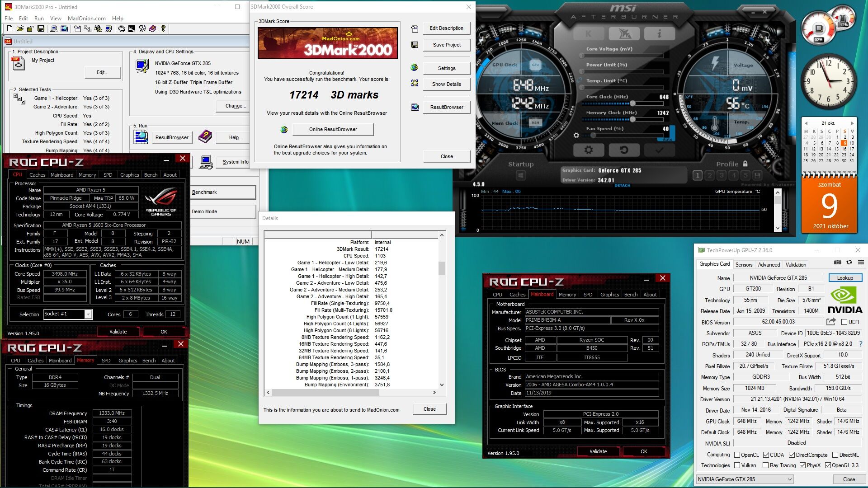This screenshot has height=488, width=868.
Task: Switch to the Advanced tab in GPU-Z
Action: (x=769, y=265)
